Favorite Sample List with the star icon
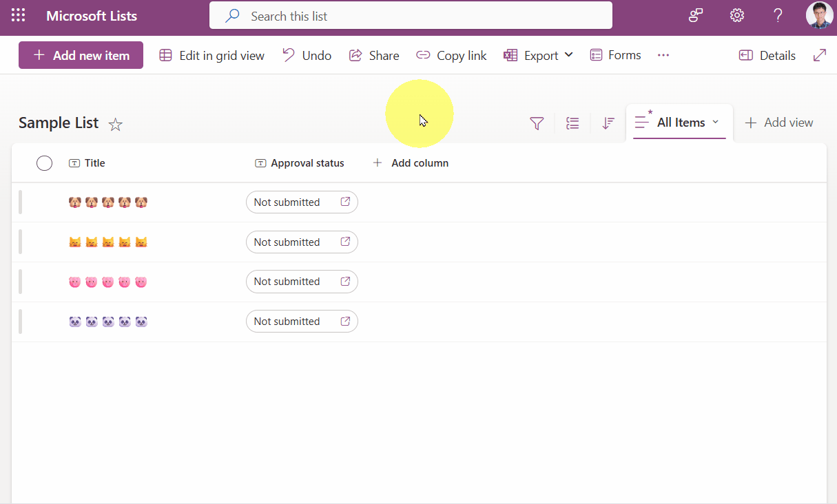This screenshot has height=504, width=837. pos(116,125)
